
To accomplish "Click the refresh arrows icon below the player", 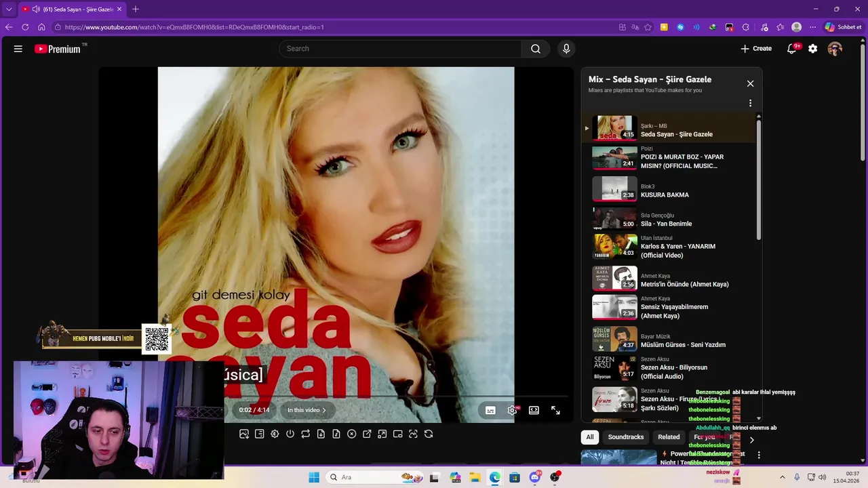I will click(429, 434).
